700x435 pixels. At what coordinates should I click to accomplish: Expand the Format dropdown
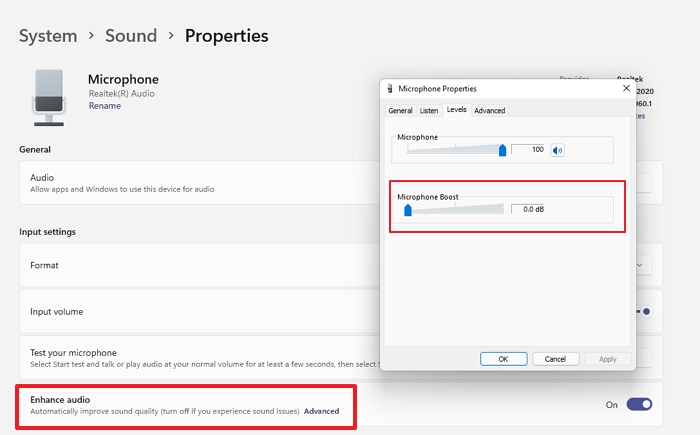(639, 265)
